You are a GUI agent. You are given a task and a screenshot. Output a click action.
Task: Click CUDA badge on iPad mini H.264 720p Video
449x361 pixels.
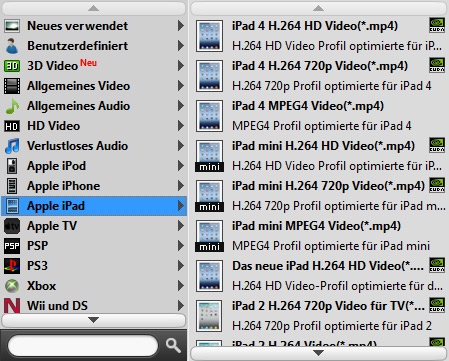[437, 185]
